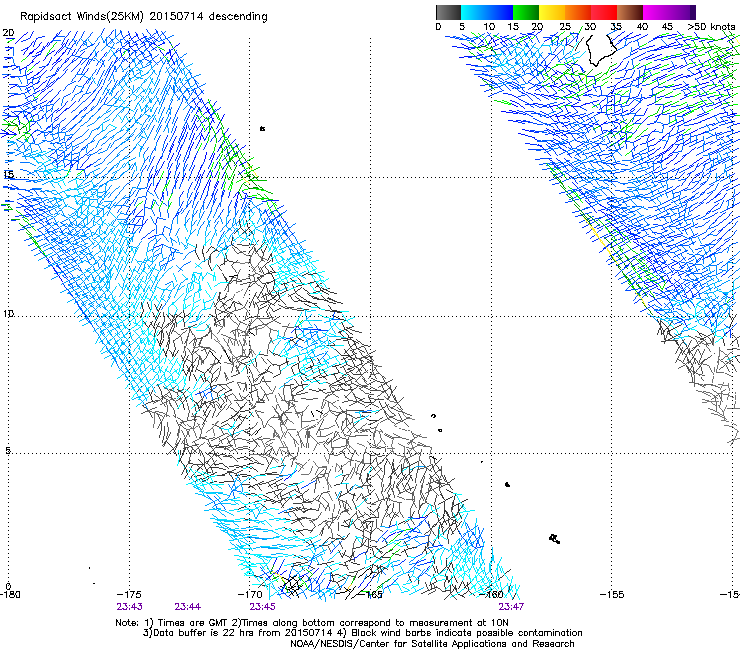Click the '-175' longitude axis label
The image size is (740, 650).
(x=129, y=595)
